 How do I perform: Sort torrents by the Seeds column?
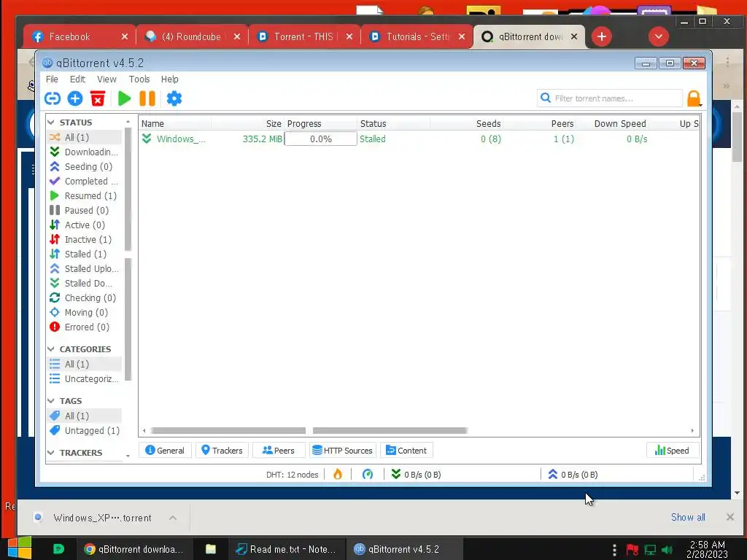pyautogui.click(x=466, y=124)
